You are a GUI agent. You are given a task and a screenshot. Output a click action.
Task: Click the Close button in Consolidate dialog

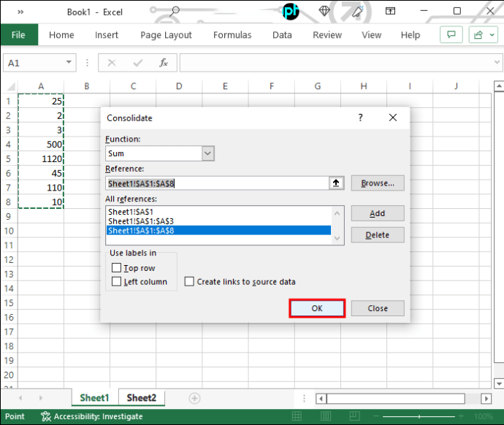(378, 308)
